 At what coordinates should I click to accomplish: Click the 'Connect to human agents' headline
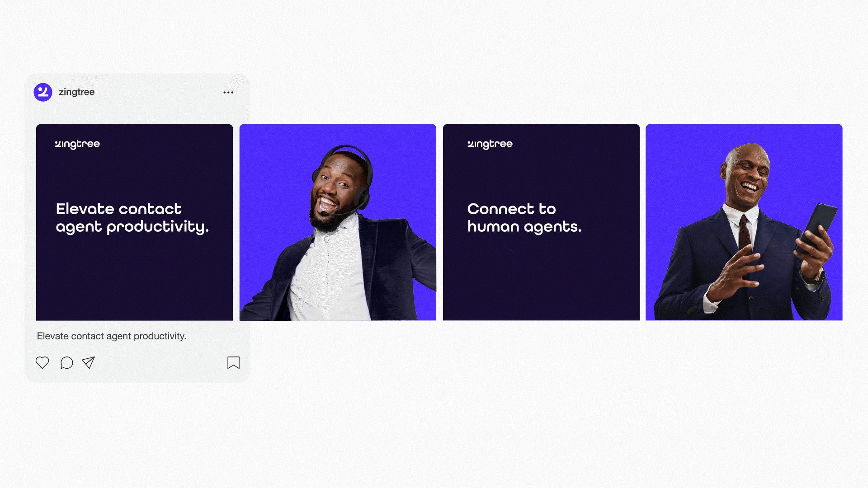524,218
